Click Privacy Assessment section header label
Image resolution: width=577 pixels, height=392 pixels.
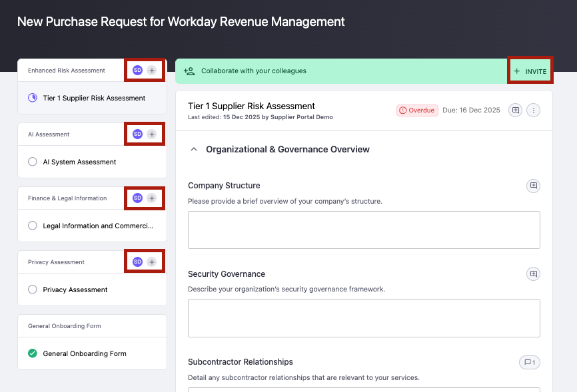(x=57, y=262)
